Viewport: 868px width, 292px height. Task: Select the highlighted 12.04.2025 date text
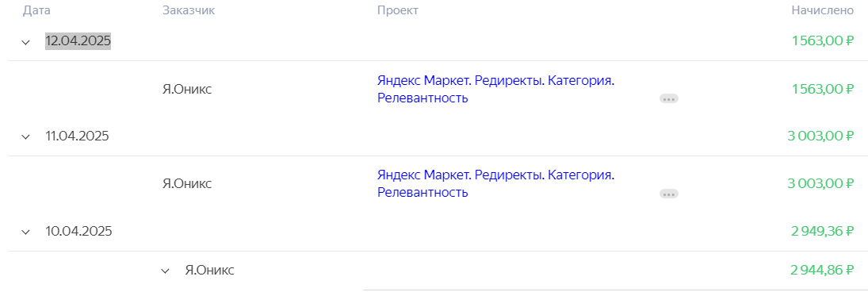(78, 41)
